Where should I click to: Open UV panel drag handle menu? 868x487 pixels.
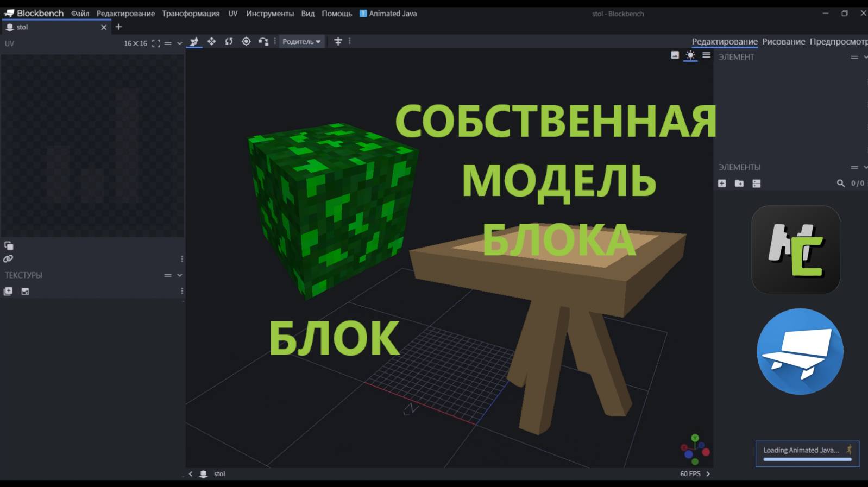click(168, 43)
